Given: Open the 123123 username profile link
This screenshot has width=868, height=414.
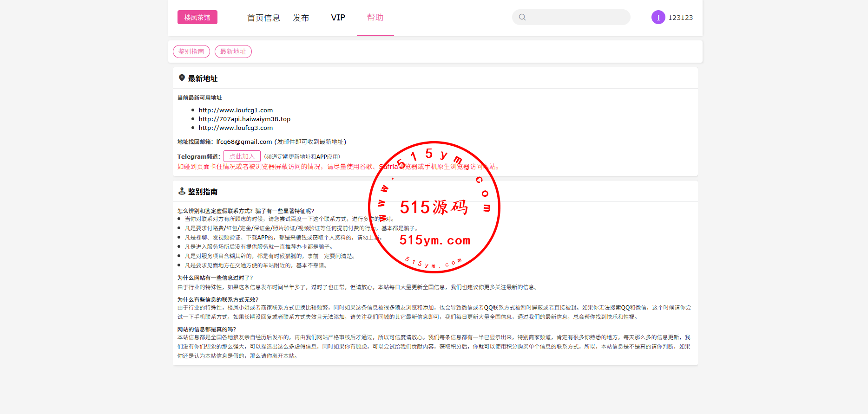Looking at the screenshot, I should (x=680, y=18).
